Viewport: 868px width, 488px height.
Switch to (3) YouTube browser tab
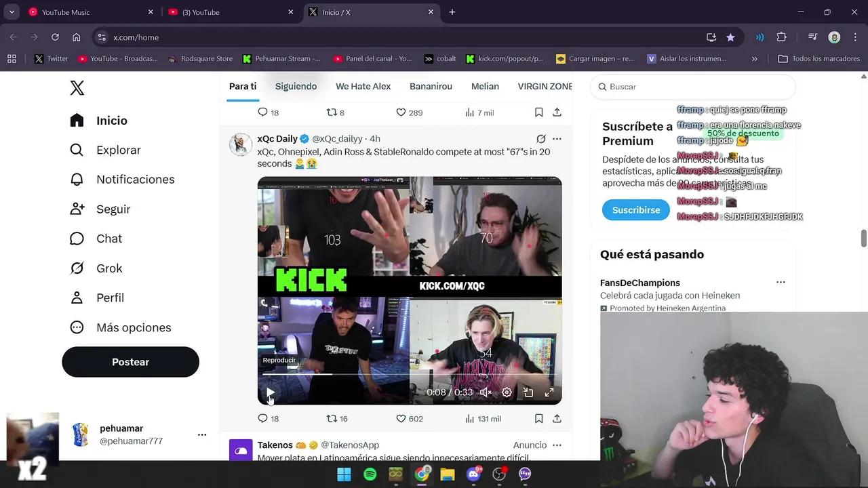pyautogui.click(x=231, y=12)
